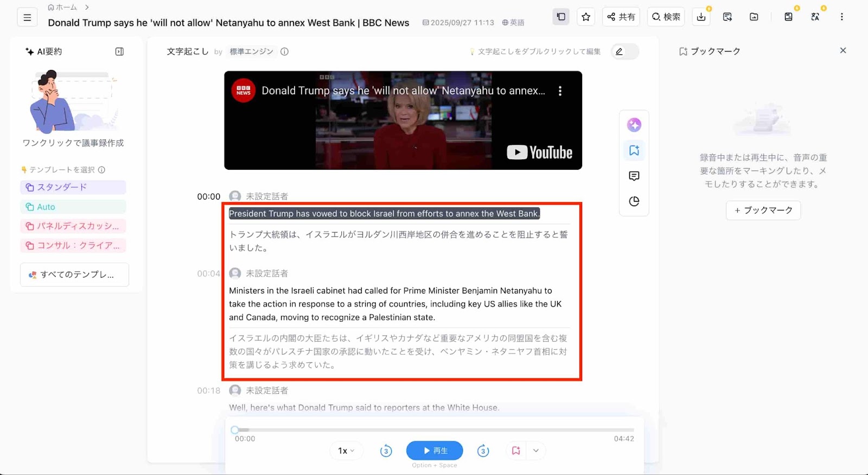868x475 pixels.
Task: Click the playback progress slider handle
Action: coord(234,429)
